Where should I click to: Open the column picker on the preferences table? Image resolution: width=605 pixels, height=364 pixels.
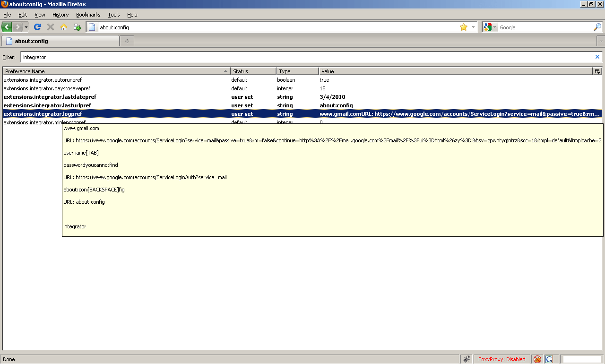click(x=597, y=71)
